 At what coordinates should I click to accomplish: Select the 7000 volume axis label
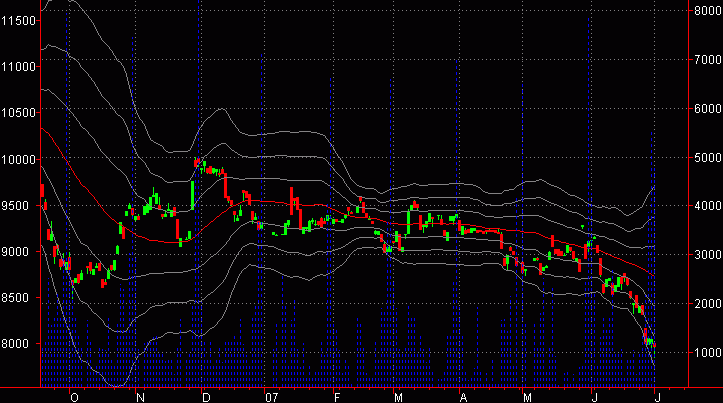708,59
